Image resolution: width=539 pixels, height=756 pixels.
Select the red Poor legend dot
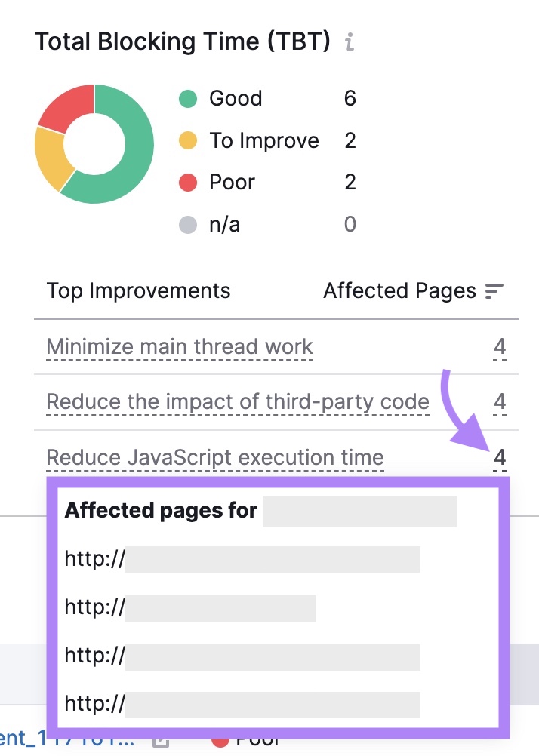click(x=188, y=182)
